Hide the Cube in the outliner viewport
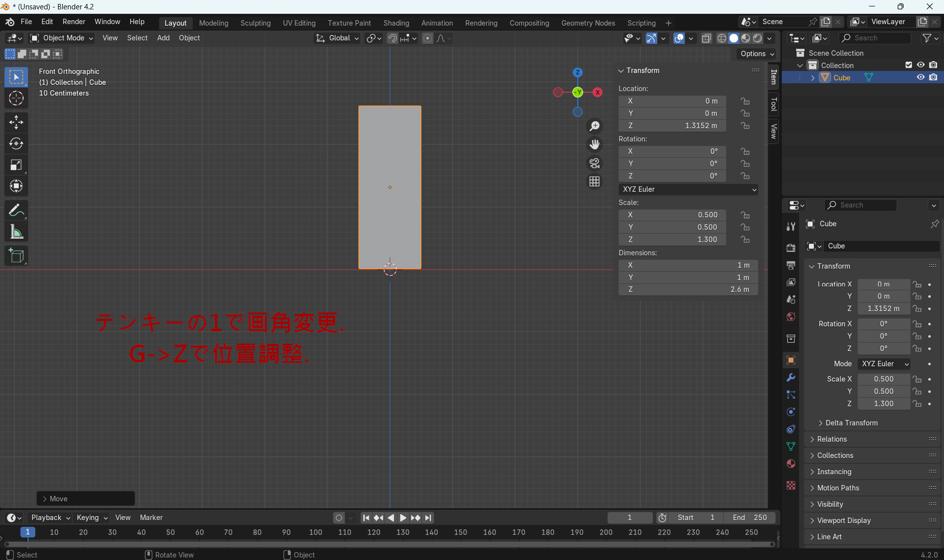Viewport: 944px width, 560px height. point(920,77)
